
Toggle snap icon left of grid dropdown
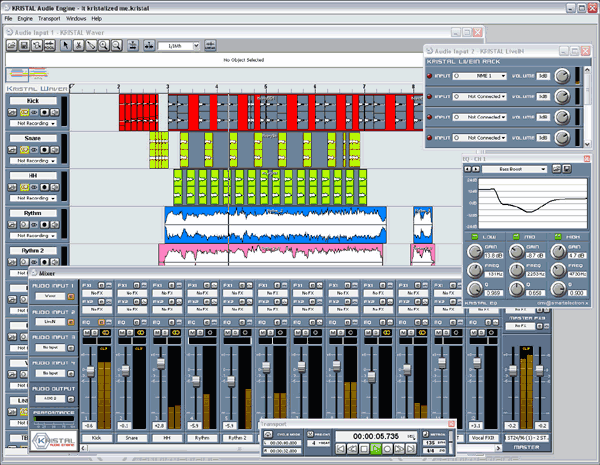coord(149,46)
